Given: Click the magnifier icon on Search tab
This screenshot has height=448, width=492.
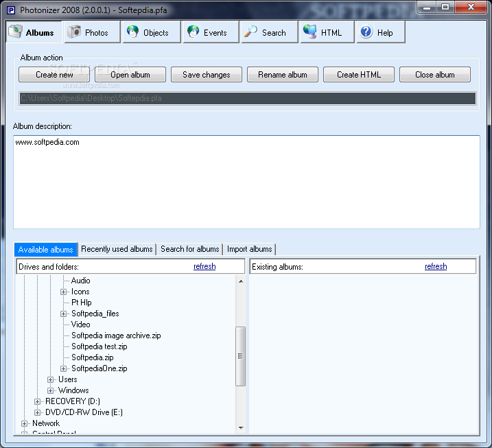Looking at the screenshot, I should (x=250, y=32).
